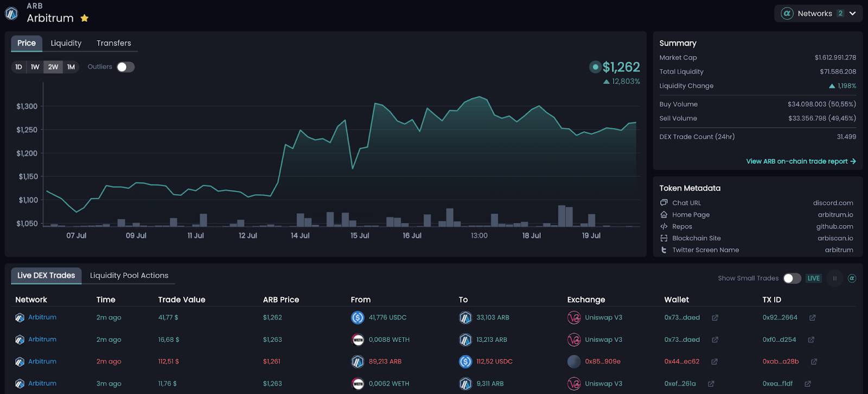The height and width of the screenshot is (394, 868).
Task: Click ARB token icon beside 89,213 ARB
Action: (358, 361)
